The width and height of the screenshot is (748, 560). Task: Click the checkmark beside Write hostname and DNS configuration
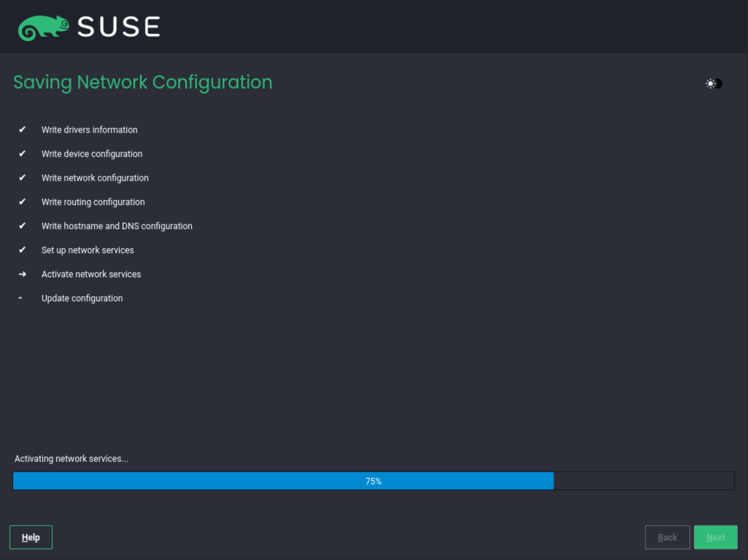coord(21,226)
